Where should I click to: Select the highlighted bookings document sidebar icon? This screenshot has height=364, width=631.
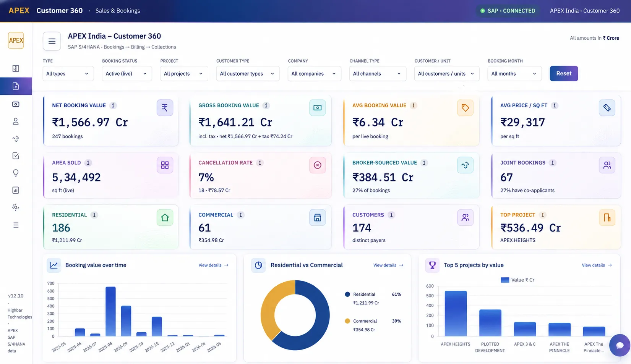click(16, 86)
